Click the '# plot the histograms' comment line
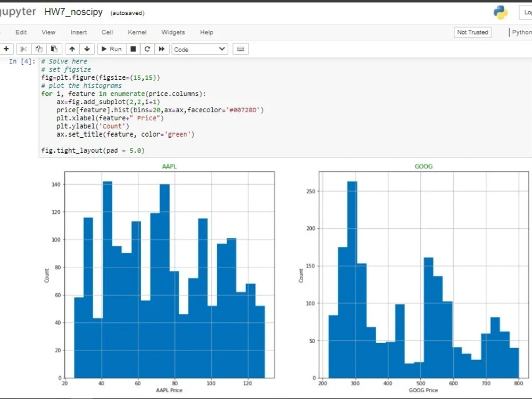Image resolution: width=532 pixels, height=399 pixels. [81, 86]
